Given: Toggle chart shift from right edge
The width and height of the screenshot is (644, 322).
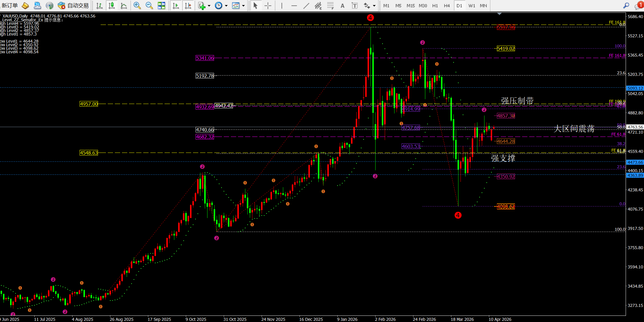Looking at the screenshot, I should pos(188,6).
